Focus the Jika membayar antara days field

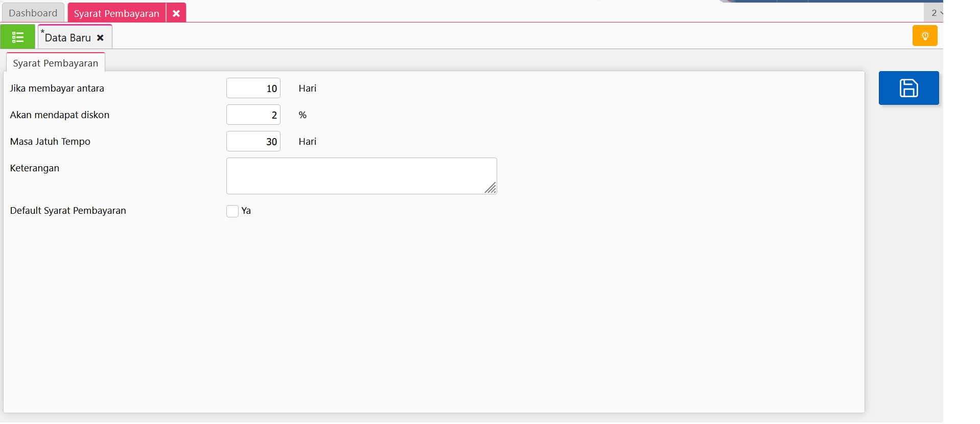[x=253, y=88]
